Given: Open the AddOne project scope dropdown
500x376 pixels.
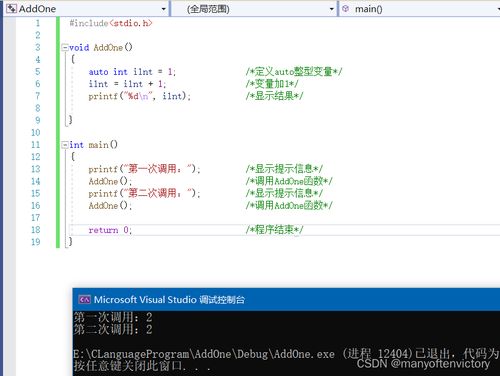Looking at the screenshot, I should 86,9.
